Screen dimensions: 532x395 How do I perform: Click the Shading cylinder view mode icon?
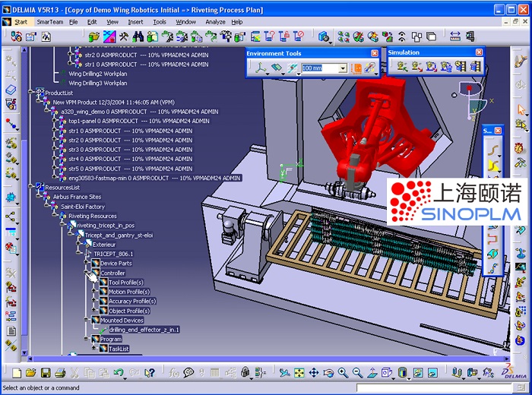[x=402, y=373]
